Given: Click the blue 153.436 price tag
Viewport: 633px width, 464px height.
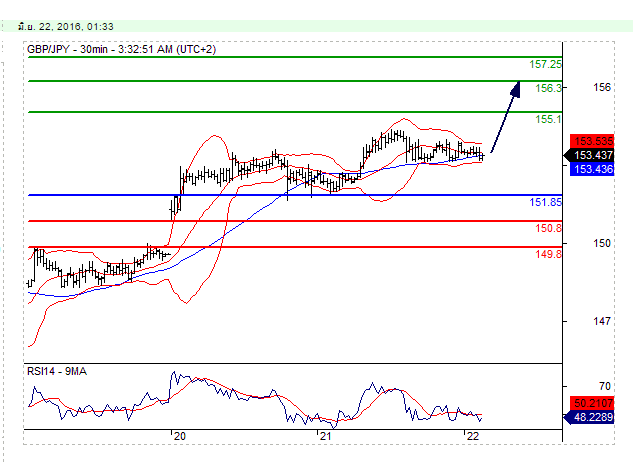Looking at the screenshot, I should [592, 169].
